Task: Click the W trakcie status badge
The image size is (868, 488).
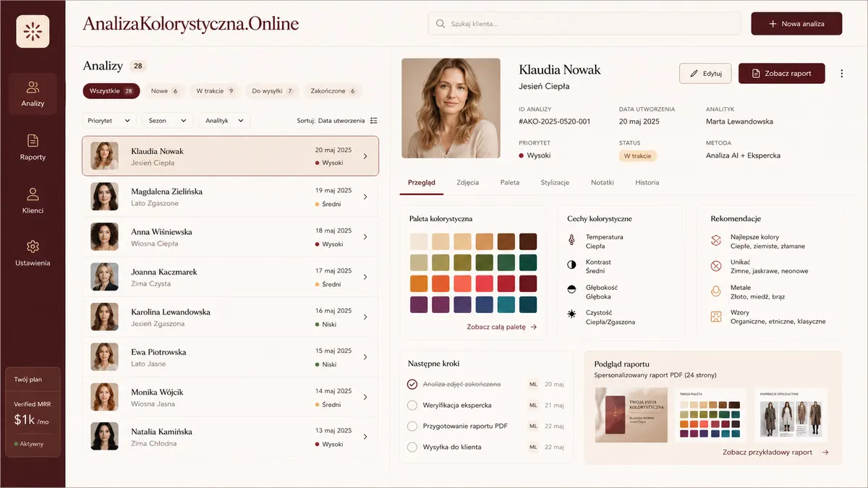Action: click(637, 155)
